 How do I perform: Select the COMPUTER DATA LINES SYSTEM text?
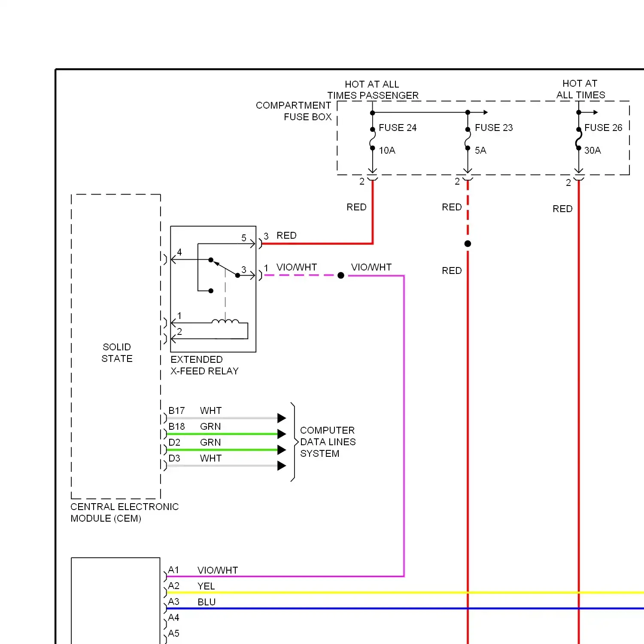pos(328,442)
